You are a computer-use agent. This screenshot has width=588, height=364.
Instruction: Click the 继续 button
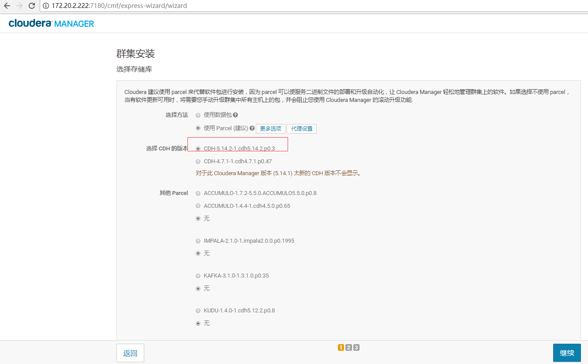567,353
